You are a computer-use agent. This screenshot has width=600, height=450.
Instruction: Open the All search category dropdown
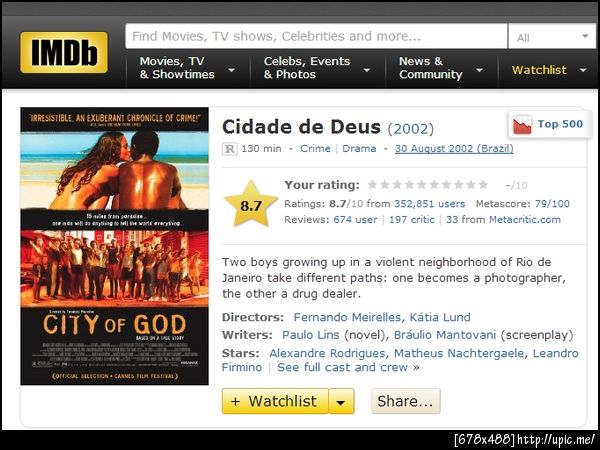coord(552,37)
